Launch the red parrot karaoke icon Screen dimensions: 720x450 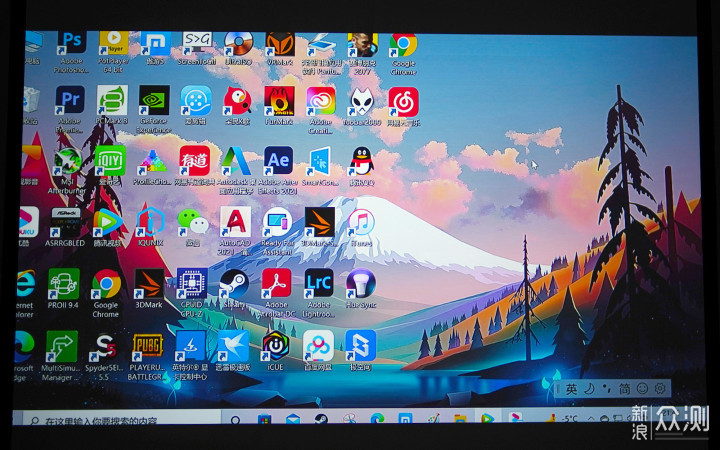(x=237, y=101)
